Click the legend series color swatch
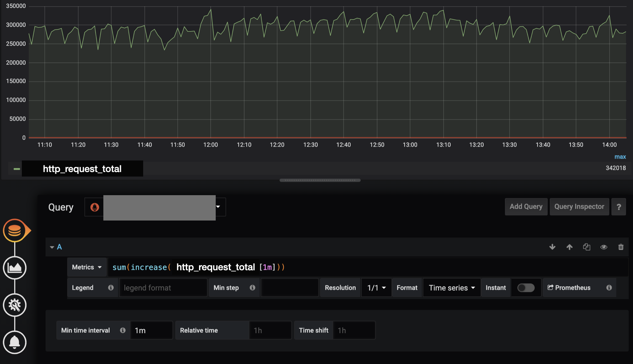The width and height of the screenshot is (633, 364). (x=17, y=169)
